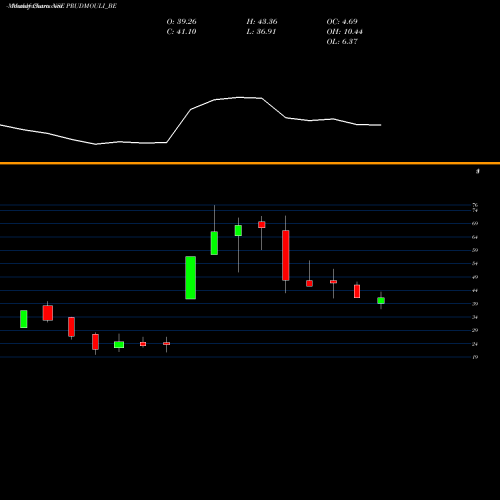Click the orange horizontal separator line
Screen dimensions: 500x500
pyautogui.click(x=250, y=163)
